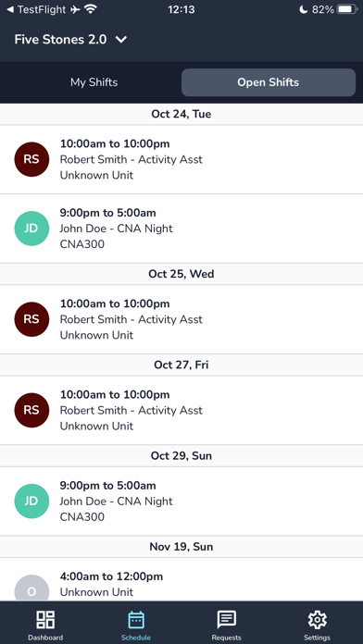Tap the chevron next to Five Stones 2.0
Viewport: 363px width, 644px height.
coord(121,40)
